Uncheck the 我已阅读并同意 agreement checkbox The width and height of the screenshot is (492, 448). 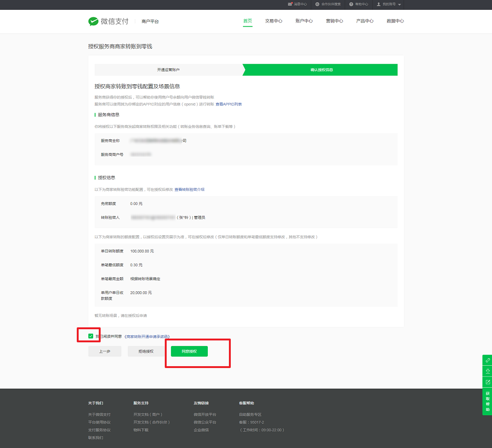tap(91, 336)
